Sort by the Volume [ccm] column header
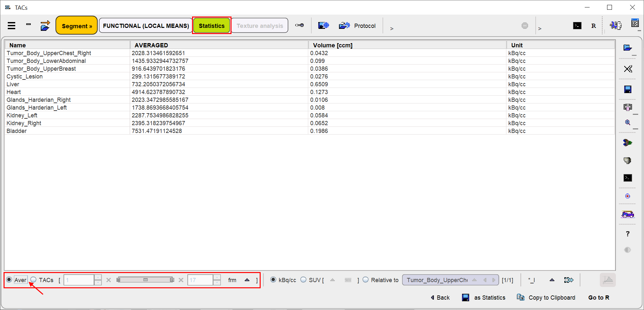This screenshot has height=310, width=644. pos(407,45)
